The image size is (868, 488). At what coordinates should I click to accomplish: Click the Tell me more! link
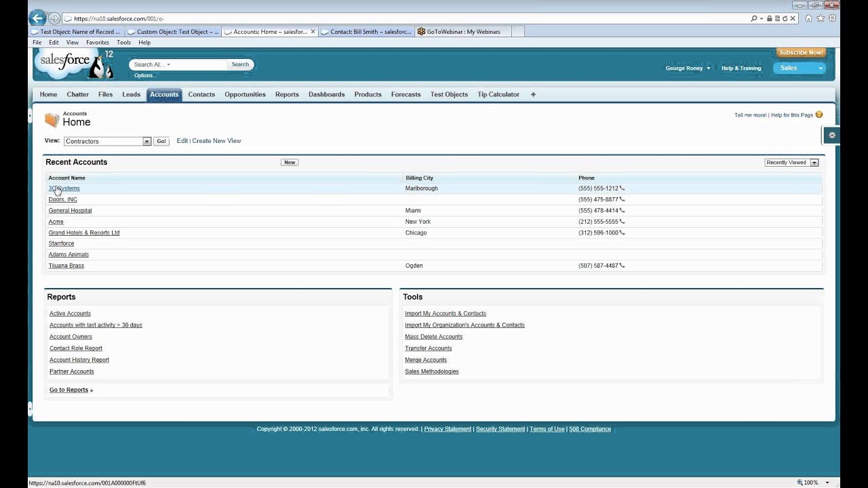(x=750, y=115)
